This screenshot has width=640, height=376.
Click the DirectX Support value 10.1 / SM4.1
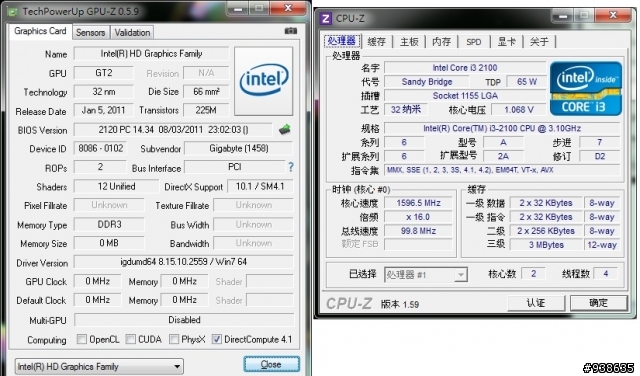tap(260, 186)
